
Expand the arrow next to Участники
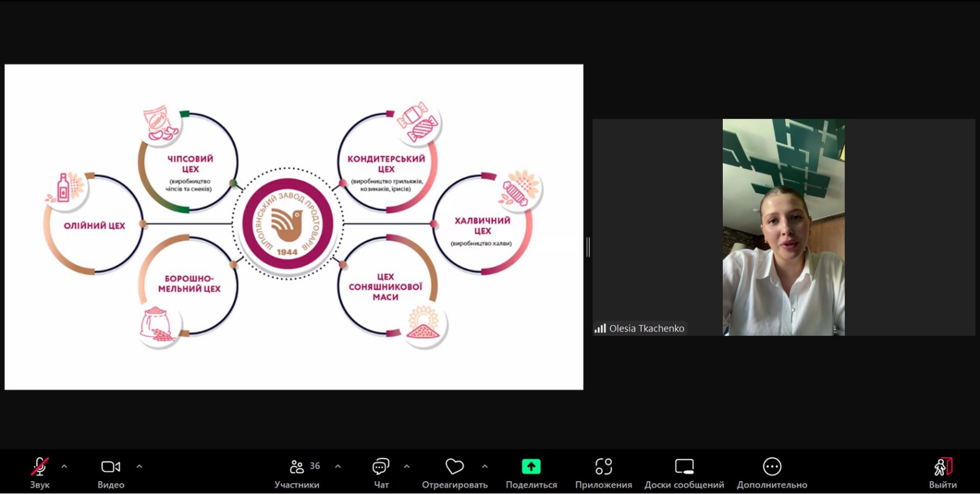coord(337,466)
